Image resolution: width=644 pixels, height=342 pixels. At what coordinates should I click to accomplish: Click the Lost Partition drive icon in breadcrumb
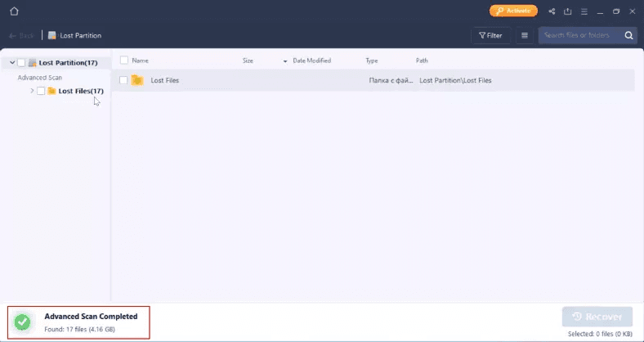coord(52,35)
